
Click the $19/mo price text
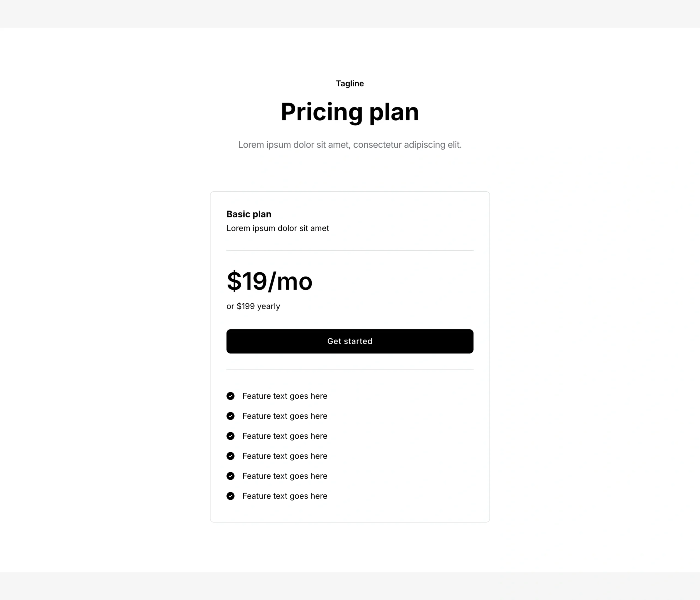tap(269, 281)
